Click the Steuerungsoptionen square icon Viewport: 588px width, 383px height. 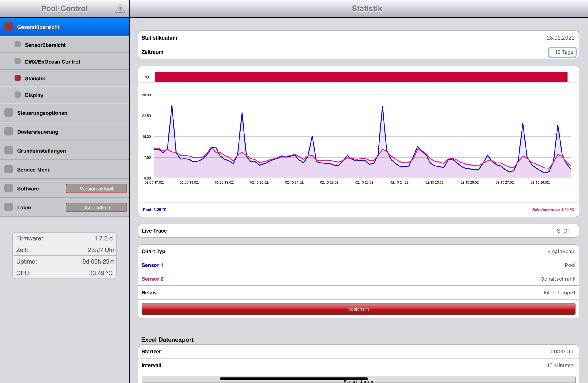coord(9,112)
